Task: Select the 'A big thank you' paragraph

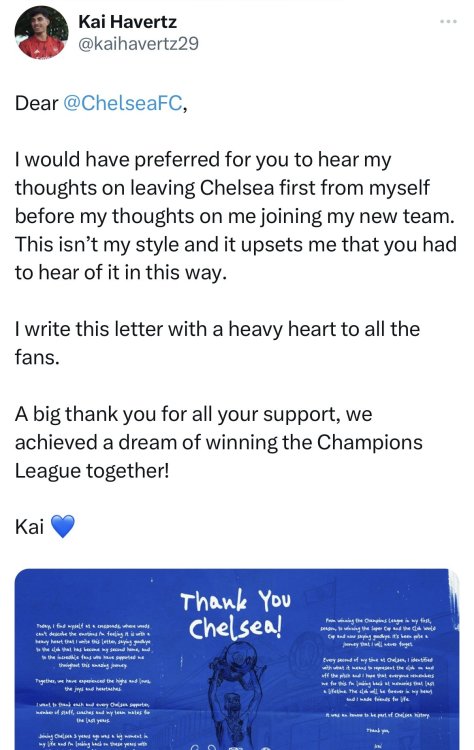Action: [x=219, y=442]
